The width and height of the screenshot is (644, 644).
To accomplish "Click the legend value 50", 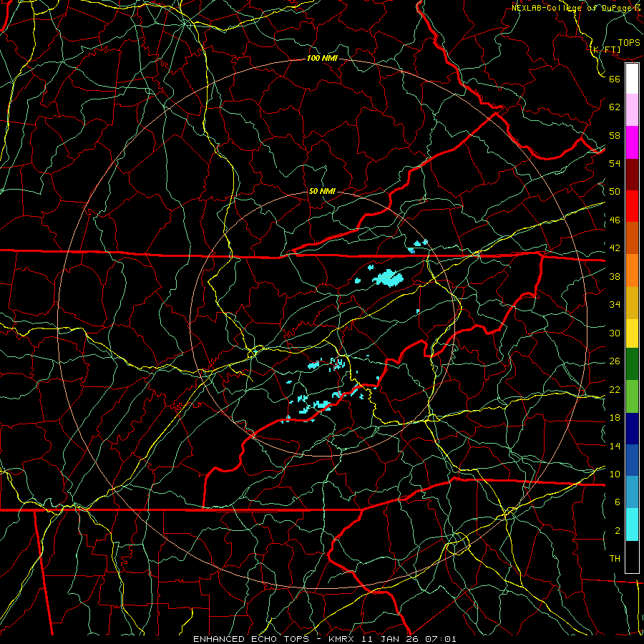I will (x=615, y=192).
